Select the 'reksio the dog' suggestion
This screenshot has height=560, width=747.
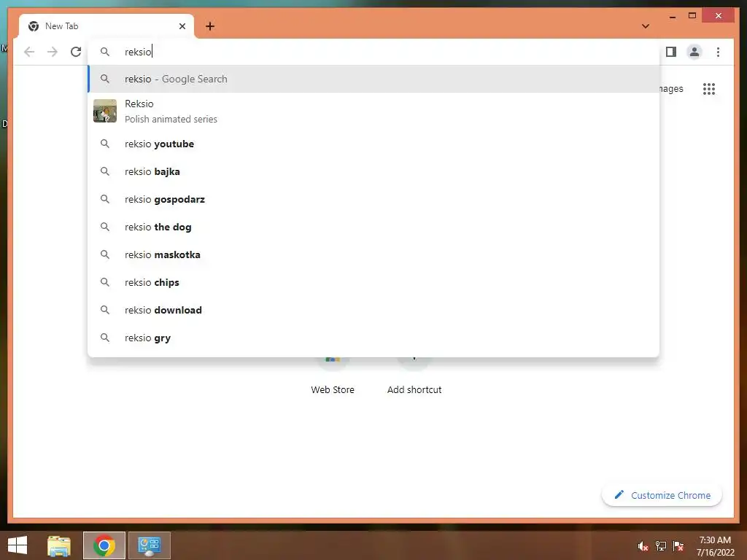pyautogui.click(x=374, y=227)
